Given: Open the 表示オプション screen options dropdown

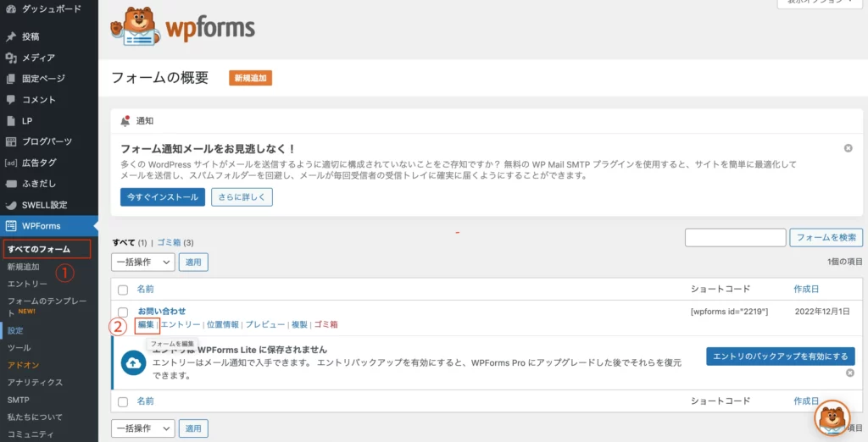Looking at the screenshot, I should click(x=820, y=3).
